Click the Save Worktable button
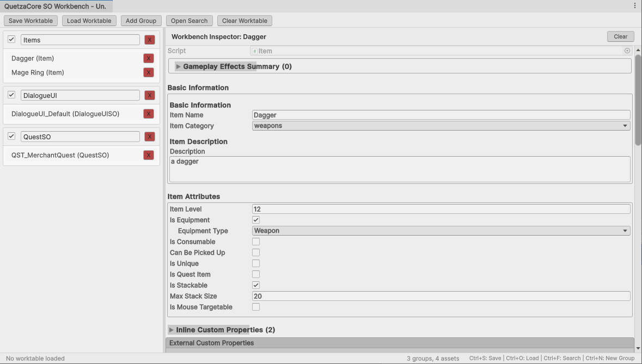642x364 pixels. coord(31,21)
